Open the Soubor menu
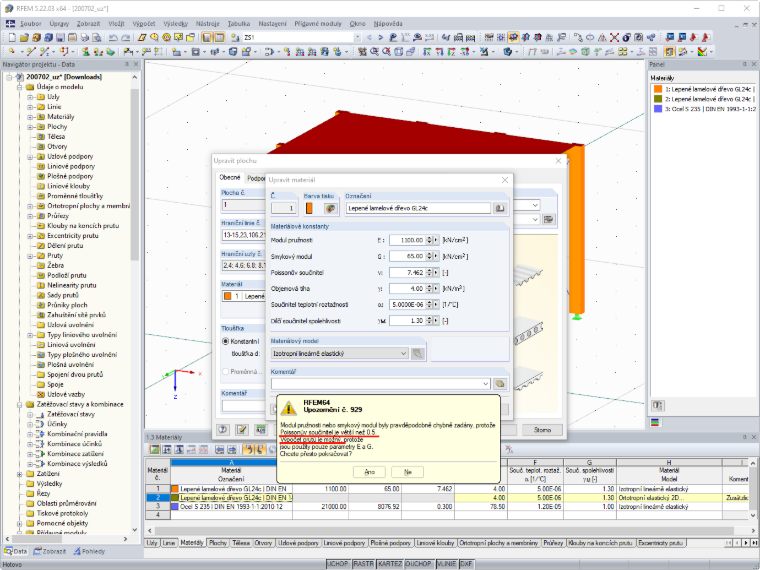Image resolution: width=760 pixels, height=570 pixels. [x=31, y=23]
